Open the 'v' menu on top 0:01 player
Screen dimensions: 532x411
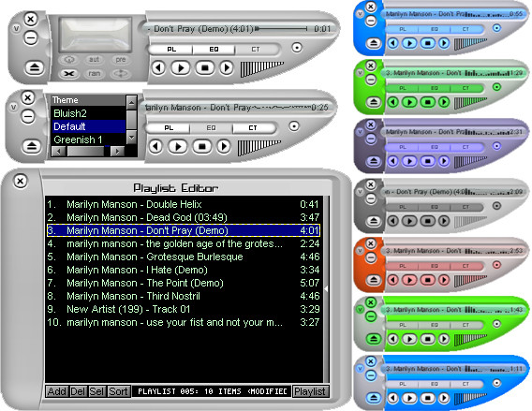pos(16,28)
